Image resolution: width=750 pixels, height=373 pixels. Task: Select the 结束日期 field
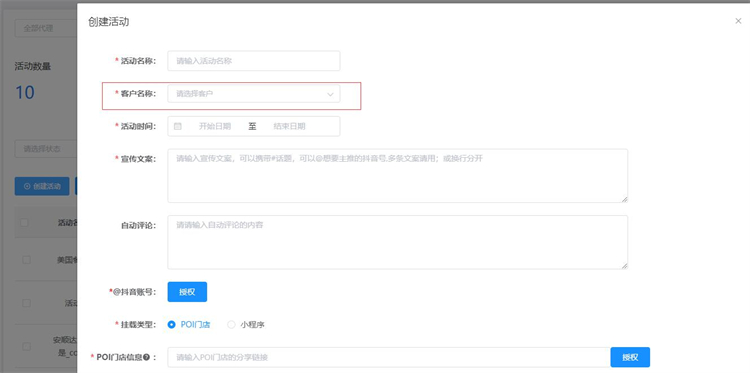[289, 126]
